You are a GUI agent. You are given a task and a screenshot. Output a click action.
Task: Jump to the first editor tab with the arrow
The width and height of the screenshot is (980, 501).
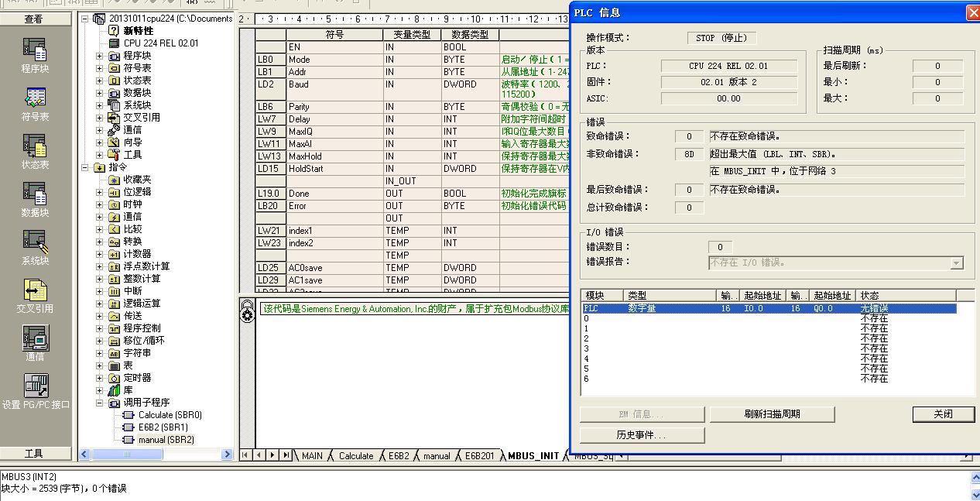pyautogui.click(x=246, y=455)
